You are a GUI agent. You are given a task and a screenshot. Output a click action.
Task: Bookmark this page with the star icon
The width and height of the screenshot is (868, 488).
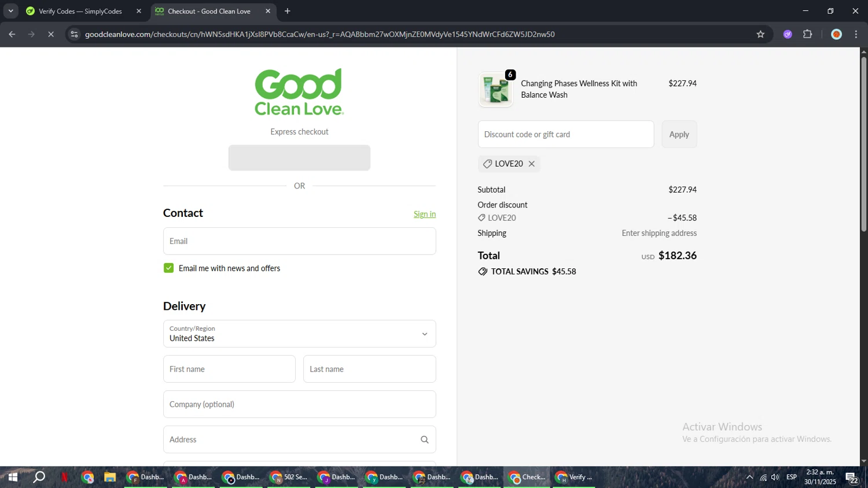760,34
